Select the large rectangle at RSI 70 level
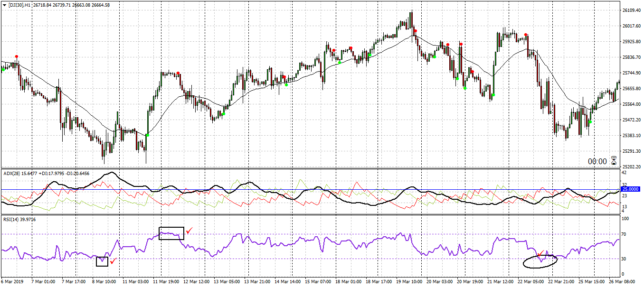Viewport: 644px width, 287px height. pos(171,233)
